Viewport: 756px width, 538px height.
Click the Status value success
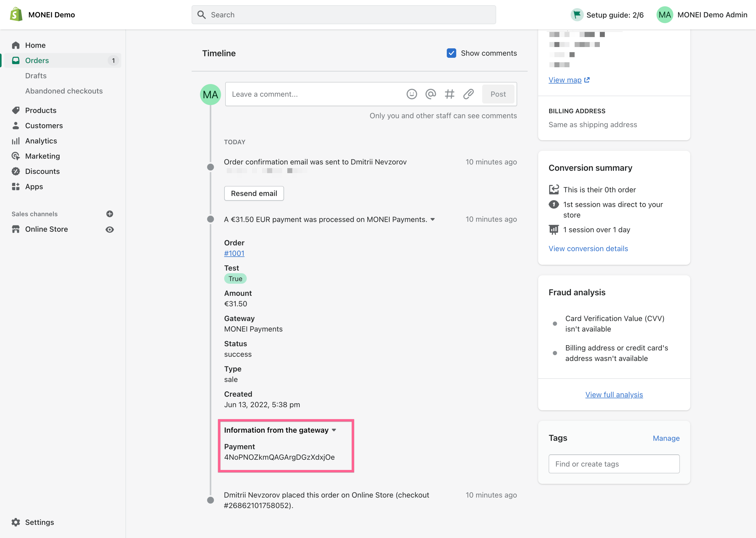pos(238,354)
